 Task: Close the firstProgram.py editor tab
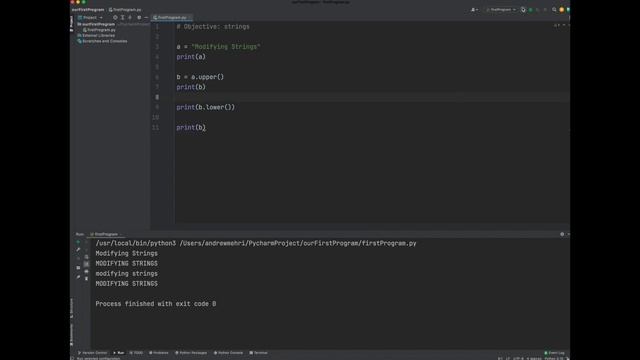click(190, 18)
